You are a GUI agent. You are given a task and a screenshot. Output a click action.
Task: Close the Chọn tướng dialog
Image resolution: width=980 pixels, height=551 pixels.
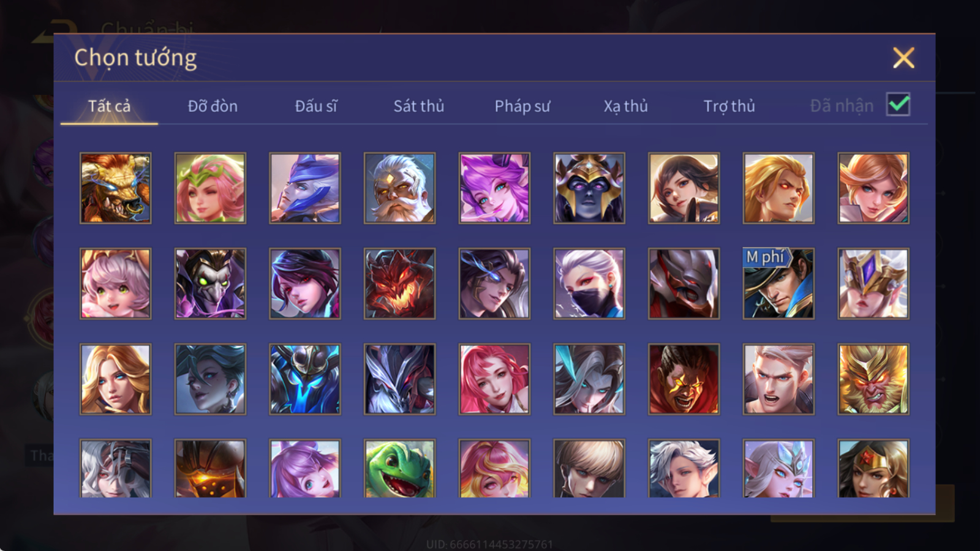[x=903, y=58]
